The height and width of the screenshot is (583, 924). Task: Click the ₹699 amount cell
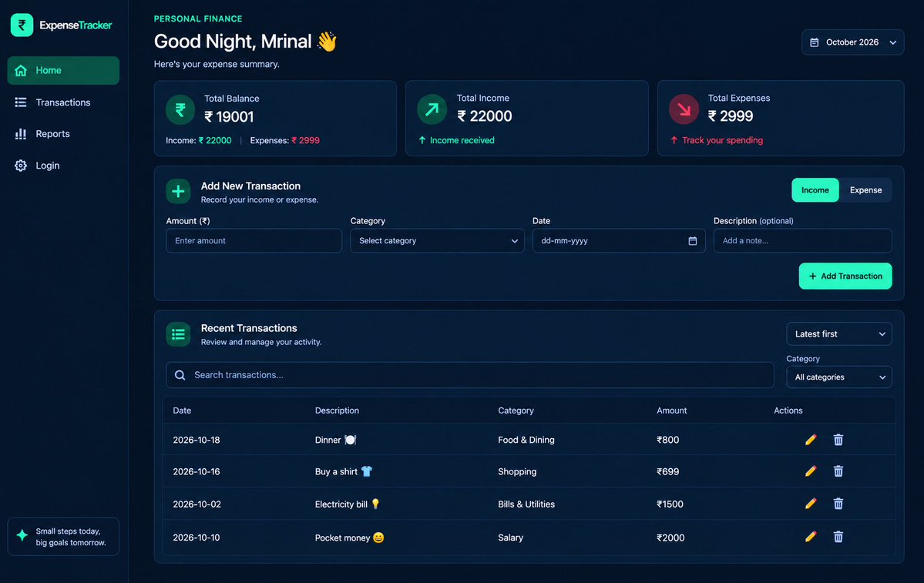[x=667, y=471]
